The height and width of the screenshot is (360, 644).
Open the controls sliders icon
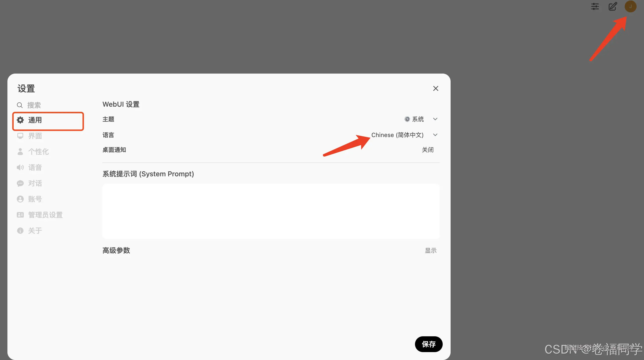pyautogui.click(x=595, y=6)
